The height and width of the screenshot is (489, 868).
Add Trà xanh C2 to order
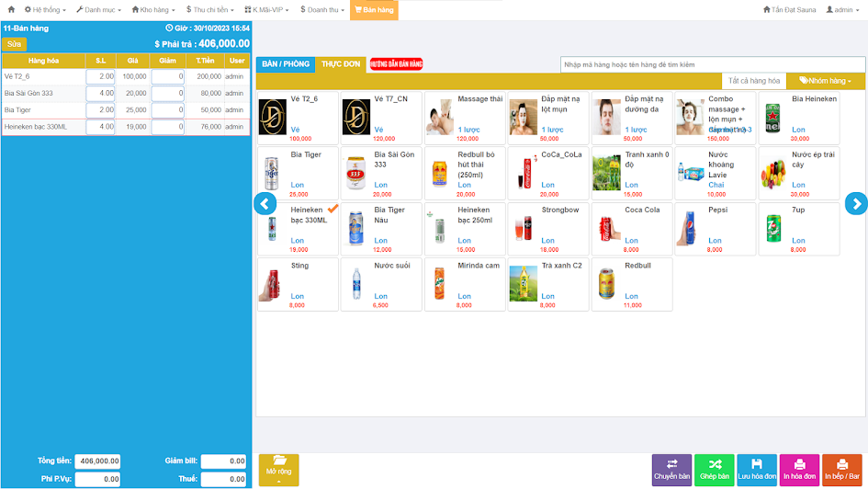(x=548, y=285)
